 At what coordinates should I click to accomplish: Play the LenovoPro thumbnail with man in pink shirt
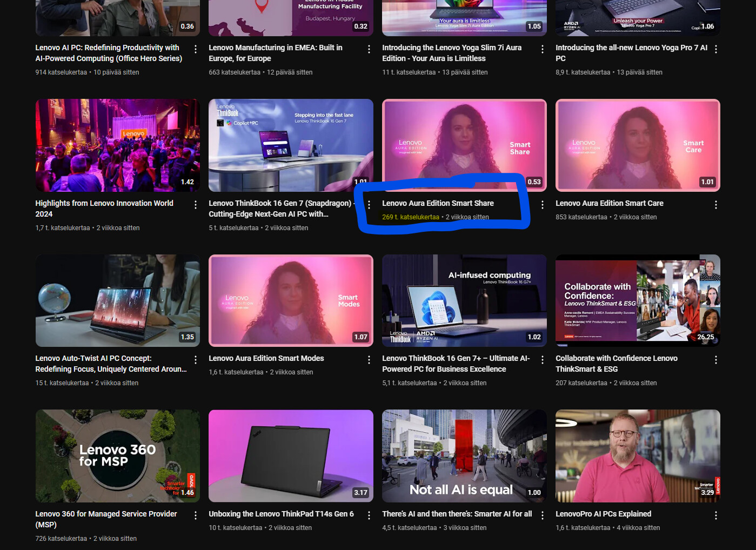click(638, 456)
